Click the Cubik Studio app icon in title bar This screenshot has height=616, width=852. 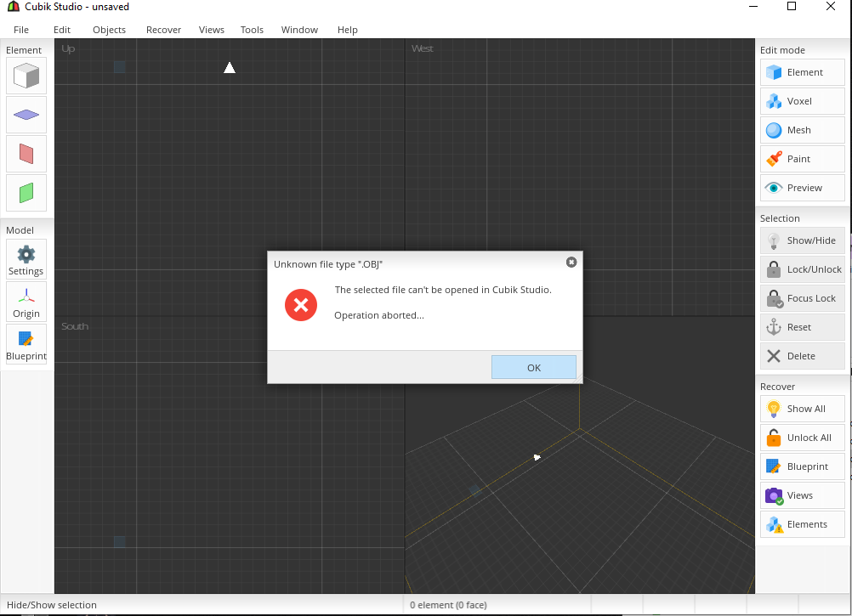pyautogui.click(x=13, y=7)
